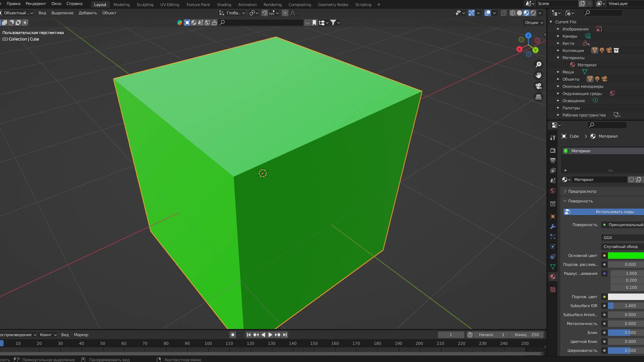The width and height of the screenshot is (644, 362).
Task: Click the play animation button in timeline
Action: click(x=270, y=335)
